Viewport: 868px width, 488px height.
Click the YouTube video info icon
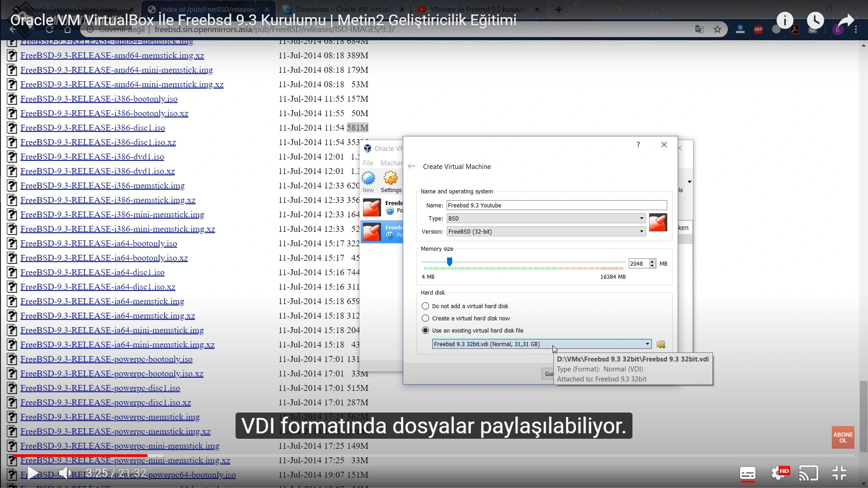point(785,20)
